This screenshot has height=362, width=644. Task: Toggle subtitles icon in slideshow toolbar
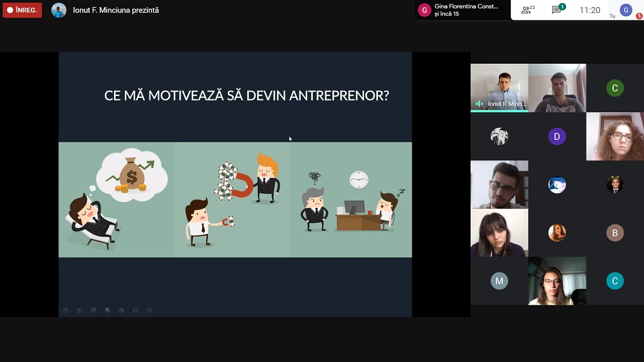click(135, 310)
